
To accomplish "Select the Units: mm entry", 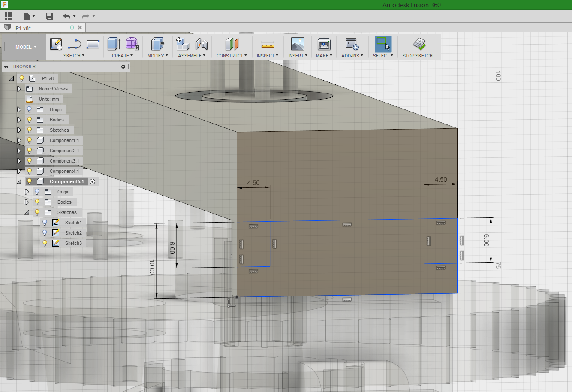I will 49,99.
